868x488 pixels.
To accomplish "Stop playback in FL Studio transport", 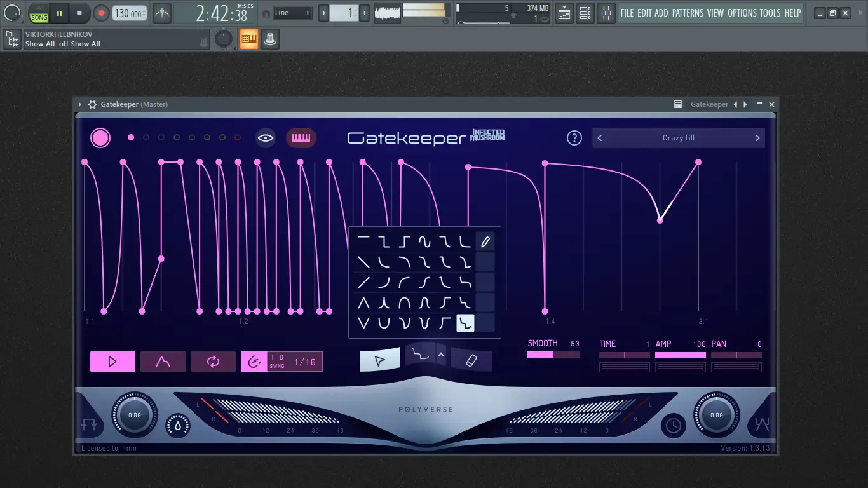I will tap(79, 13).
